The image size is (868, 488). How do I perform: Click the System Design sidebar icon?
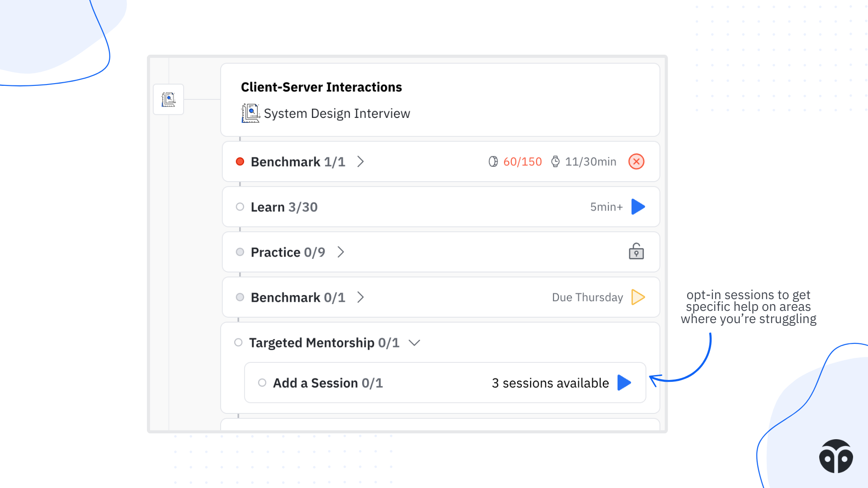click(168, 99)
